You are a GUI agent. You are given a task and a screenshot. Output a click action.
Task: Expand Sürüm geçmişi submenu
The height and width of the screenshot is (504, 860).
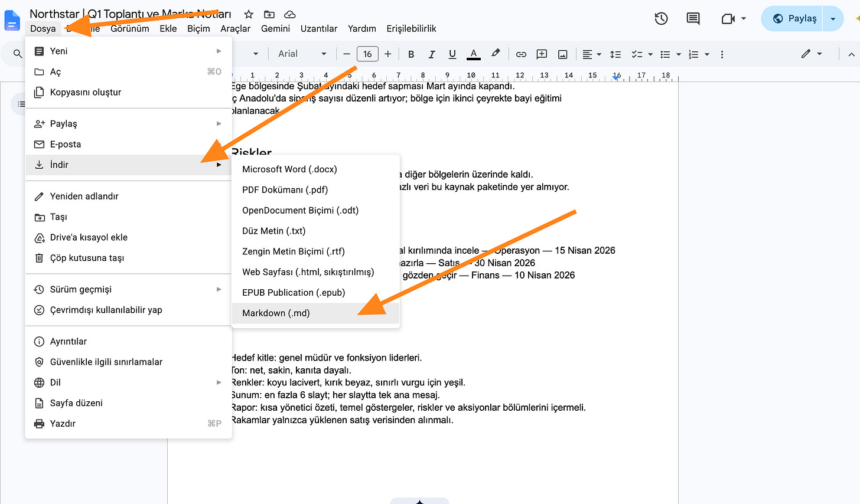pyautogui.click(x=129, y=290)
